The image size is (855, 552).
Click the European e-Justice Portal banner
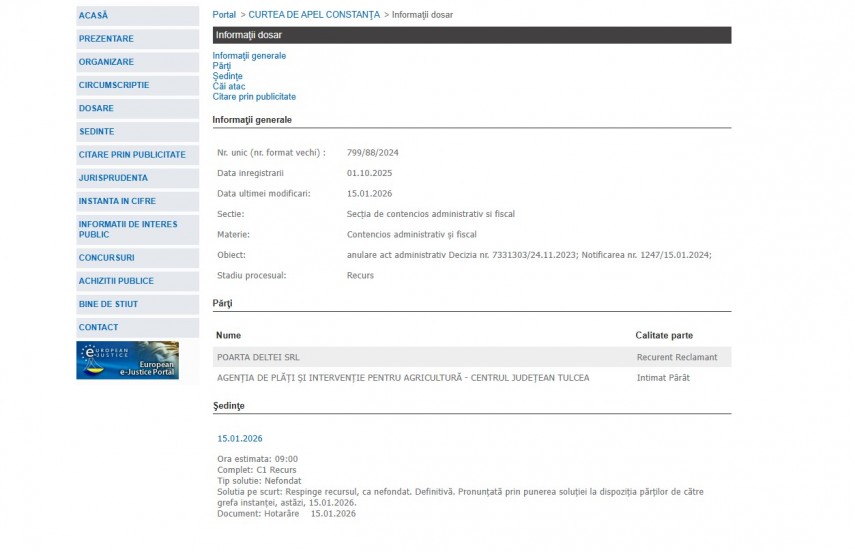click(x=127, y=360)
